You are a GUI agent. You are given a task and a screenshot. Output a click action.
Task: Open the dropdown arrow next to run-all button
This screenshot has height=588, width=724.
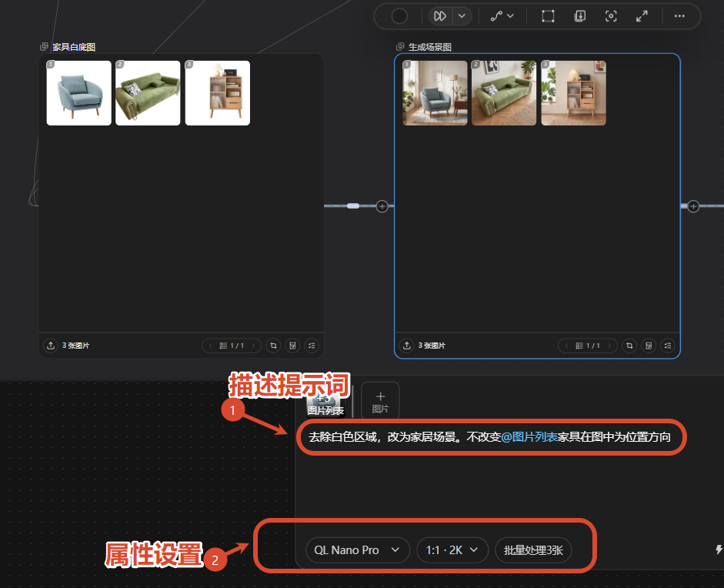[x=462, y=16]
